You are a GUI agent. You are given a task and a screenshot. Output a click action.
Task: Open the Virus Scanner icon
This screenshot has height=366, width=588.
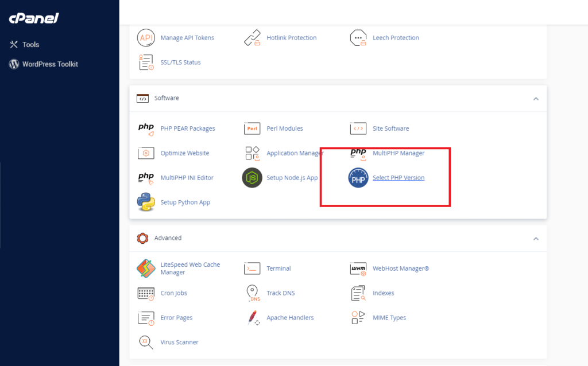pos(146,342)
